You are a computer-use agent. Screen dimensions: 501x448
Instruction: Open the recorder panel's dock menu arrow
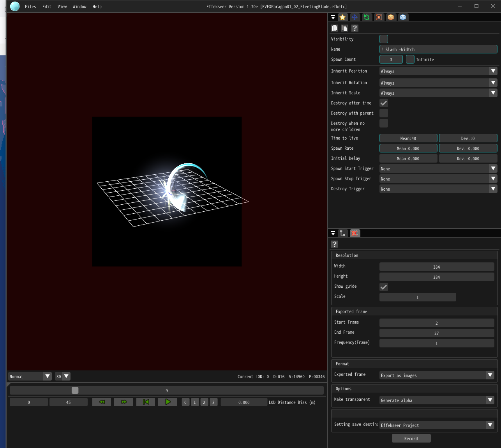click(x=333, y=233)
